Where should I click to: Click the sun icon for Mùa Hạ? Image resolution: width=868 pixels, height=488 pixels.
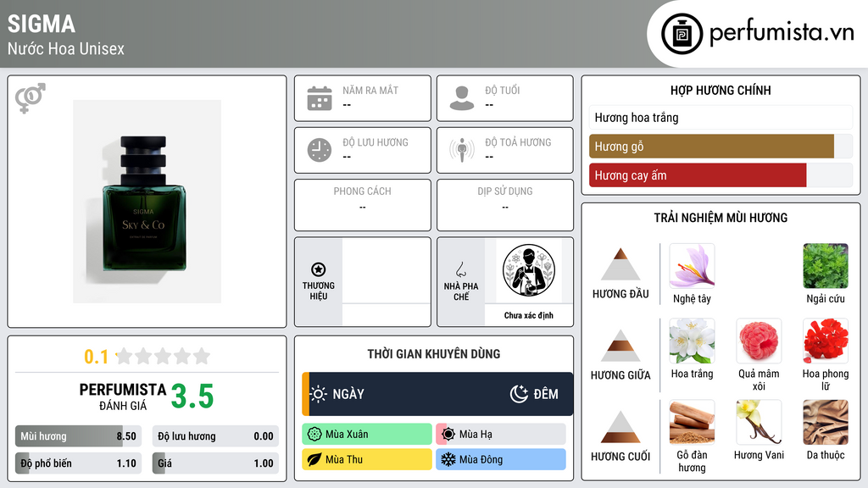(x=448, y=435)
